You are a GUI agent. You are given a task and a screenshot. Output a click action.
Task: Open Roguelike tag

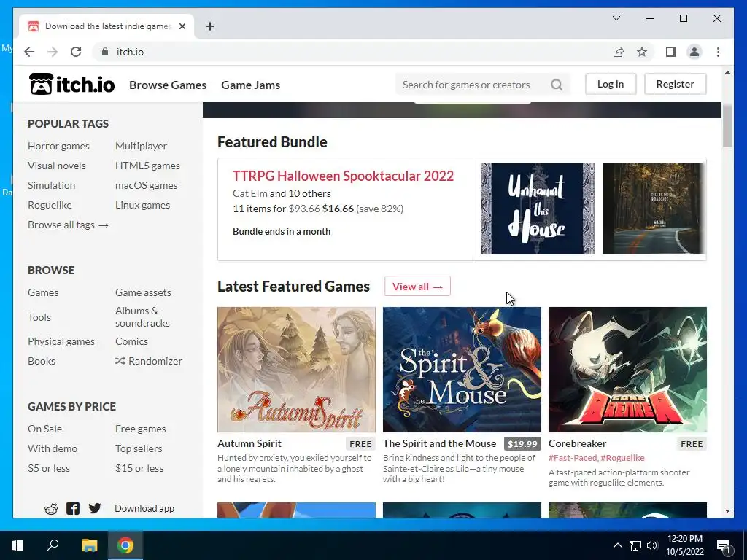click(50, 205)
